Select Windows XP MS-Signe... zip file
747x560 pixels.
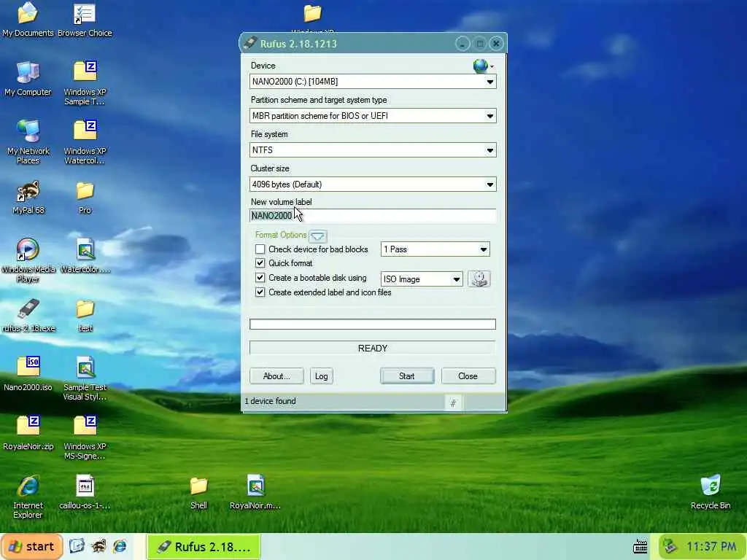click(85, 437)
